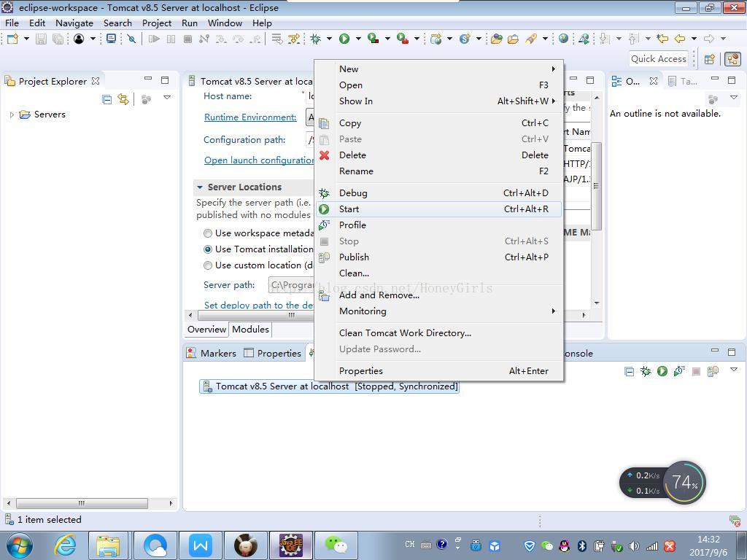Select Tomcat v8.5 Server at localhost row
The image size is (747, 560).
click(x=329, y=386)
